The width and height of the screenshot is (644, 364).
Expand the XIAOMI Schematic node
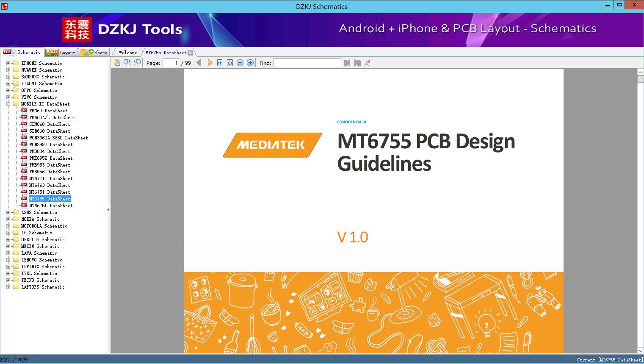point(8,83)
